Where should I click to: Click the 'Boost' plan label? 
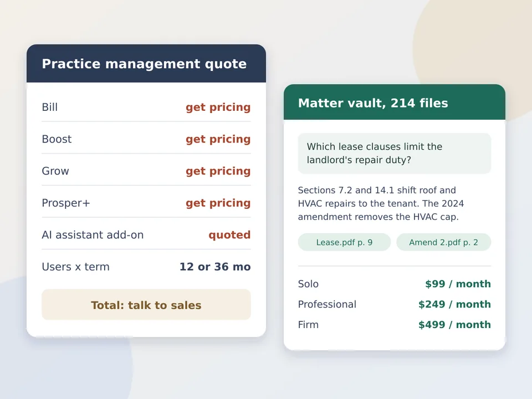[57, 139]
